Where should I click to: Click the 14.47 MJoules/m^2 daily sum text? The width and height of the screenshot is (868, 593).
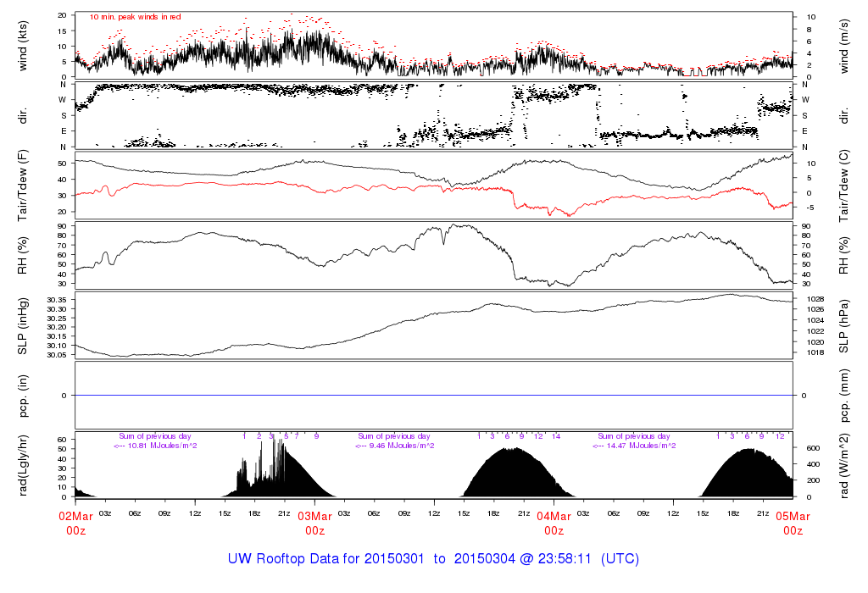coord(634,446)
